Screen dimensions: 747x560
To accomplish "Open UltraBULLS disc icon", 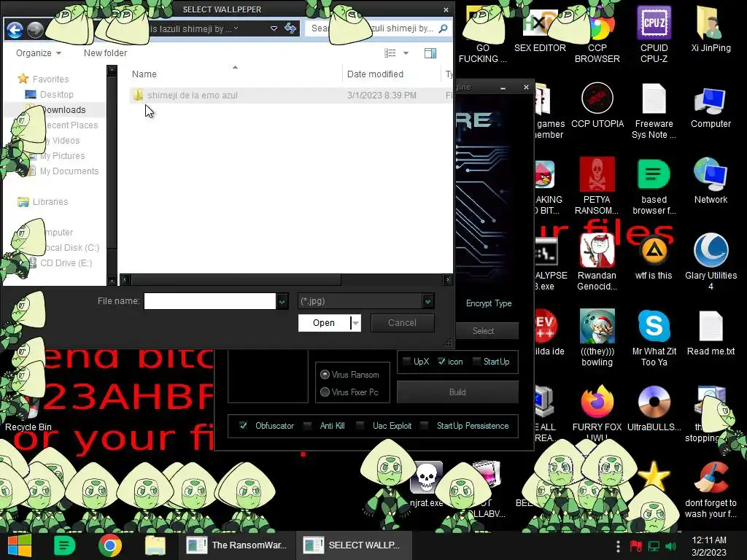I will tap(654, 408).
